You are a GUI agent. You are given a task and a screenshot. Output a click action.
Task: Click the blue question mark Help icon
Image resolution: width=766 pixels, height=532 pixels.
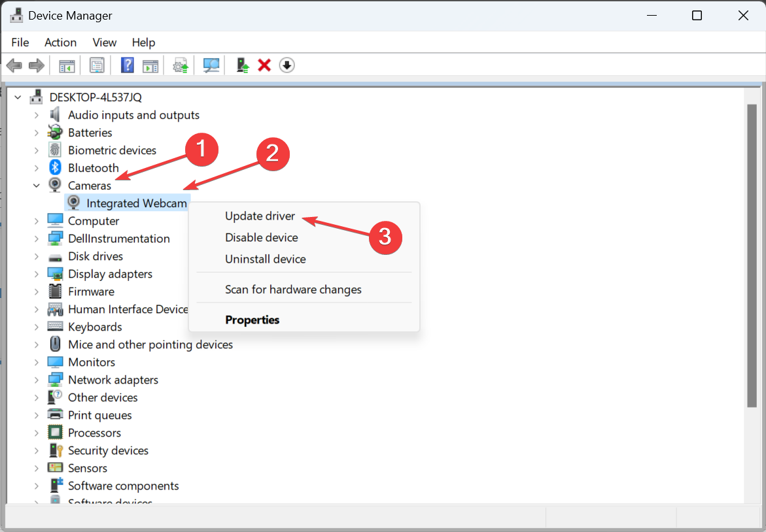pyautogui.click(x=127, y=65)
